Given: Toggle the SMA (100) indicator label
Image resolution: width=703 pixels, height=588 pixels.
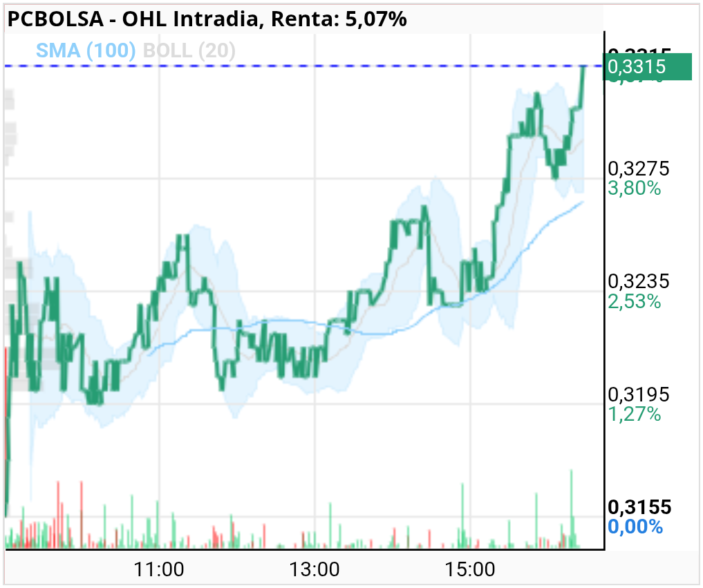Looking at the screenshot, I should pos(86,50).
